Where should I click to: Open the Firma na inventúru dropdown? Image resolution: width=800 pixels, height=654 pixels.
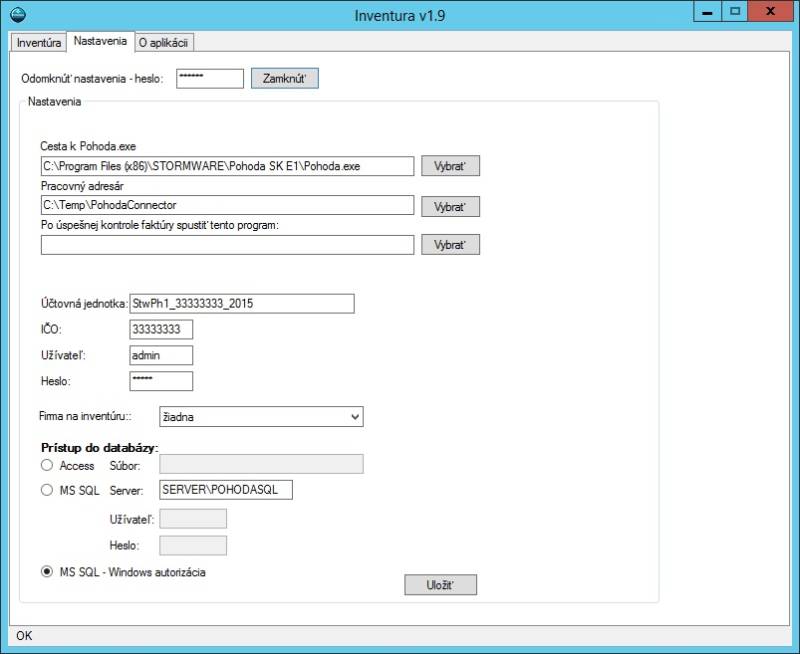(261, 417)
